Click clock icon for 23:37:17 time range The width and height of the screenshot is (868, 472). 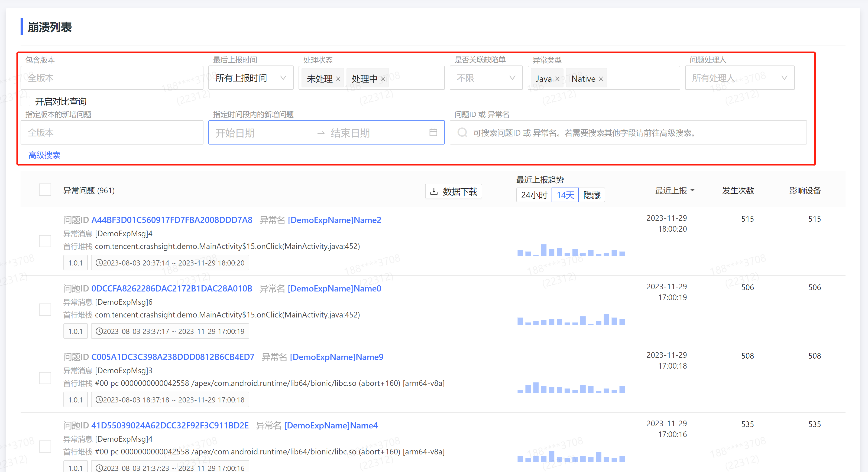click(x=99, y=331)
